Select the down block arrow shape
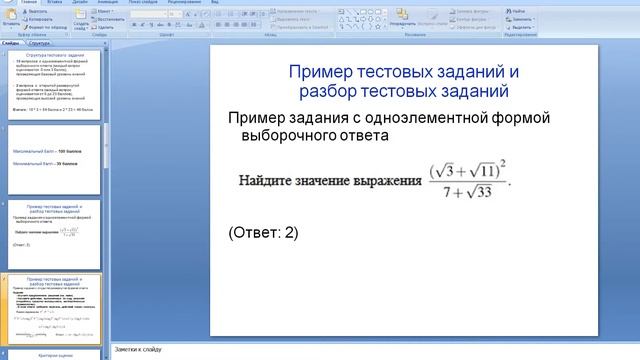This screenshot has width=640, height=360. 370,19
